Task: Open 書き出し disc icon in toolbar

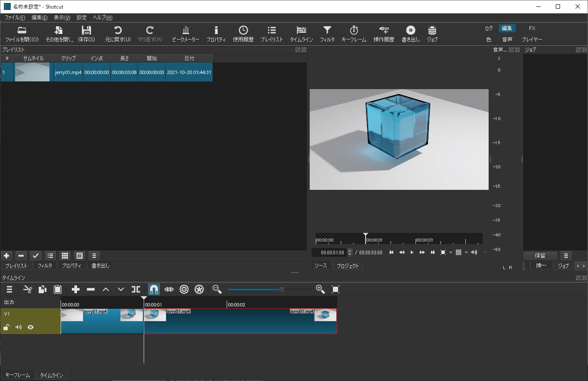Action: 410,34
